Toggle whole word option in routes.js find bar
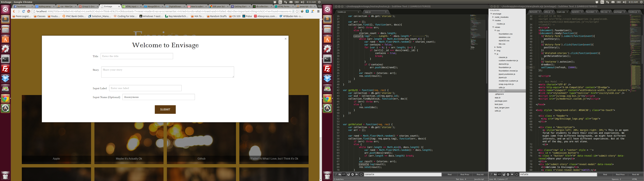 [344, 174]
